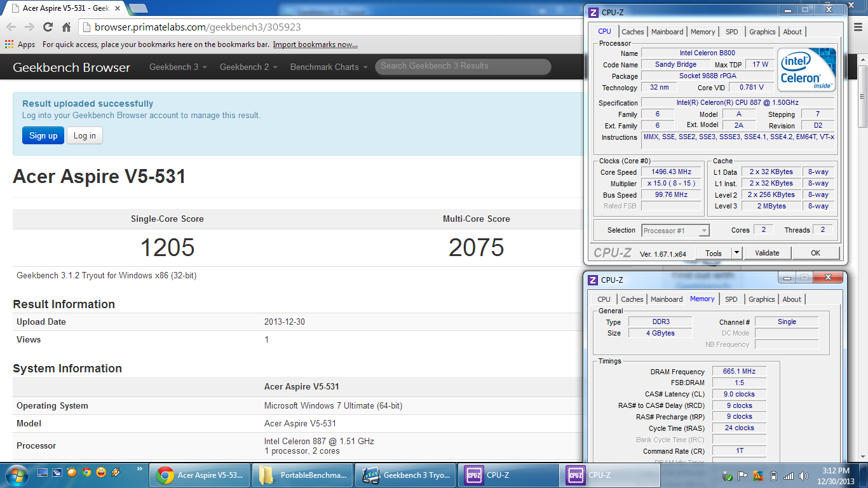Screen dimensions: 868x488
Task: Open the Geekbench 2 navbar dropdown
Action: click(248, 67)
